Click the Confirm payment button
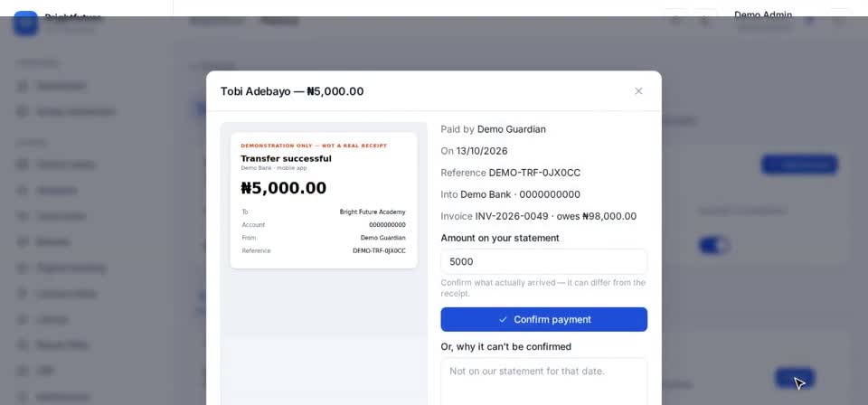Image resolution: width=868 pixels, height=405 pixels. pyautogui.click(x=543, y=319)
